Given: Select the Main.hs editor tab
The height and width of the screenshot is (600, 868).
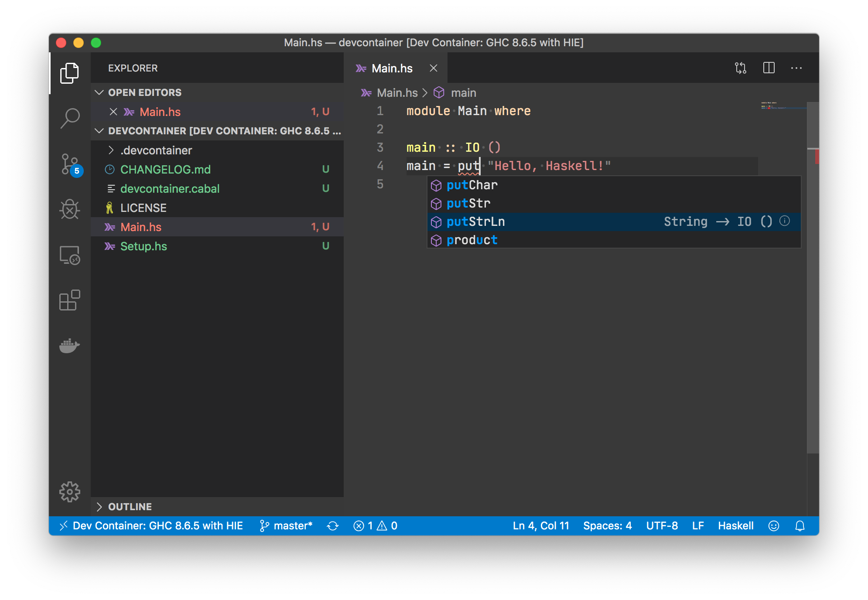Looking at the screenshot, I should 392,68.
